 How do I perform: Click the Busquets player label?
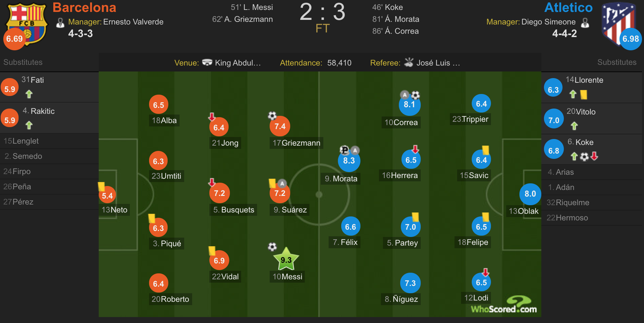tap(234, 210)
